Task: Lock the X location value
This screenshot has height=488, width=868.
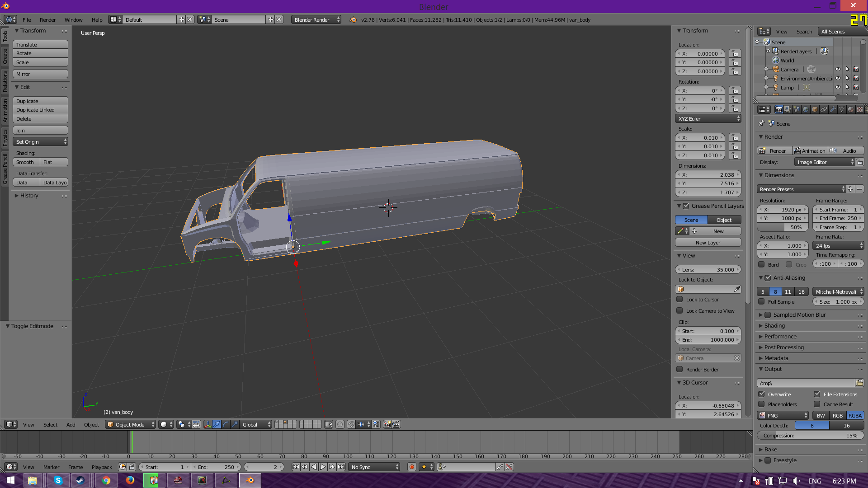Action: 735,53
